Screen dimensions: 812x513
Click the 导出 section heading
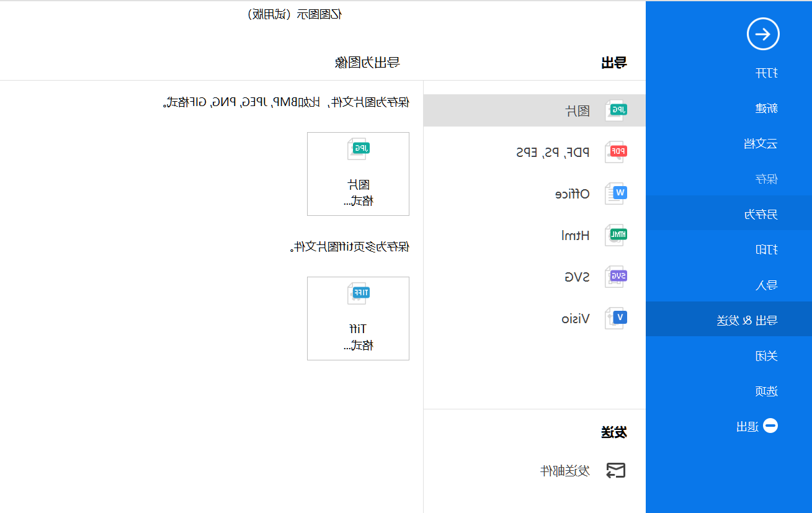tap(614, 63)
